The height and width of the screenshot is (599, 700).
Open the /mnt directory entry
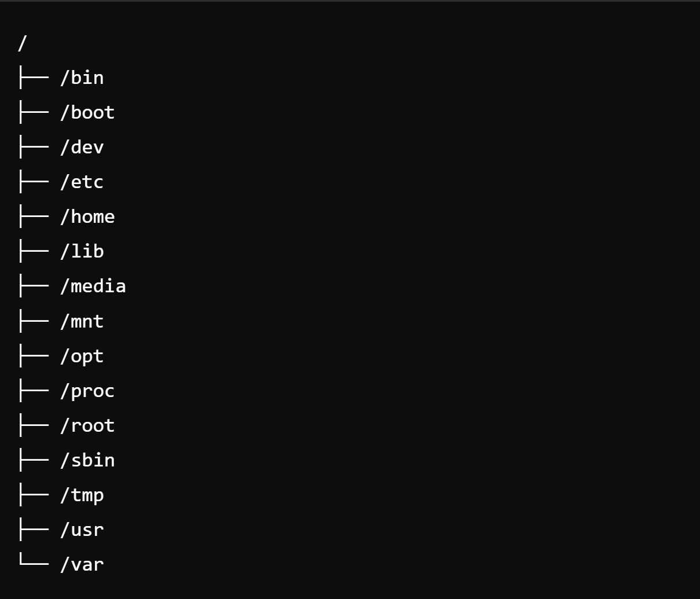82,321
